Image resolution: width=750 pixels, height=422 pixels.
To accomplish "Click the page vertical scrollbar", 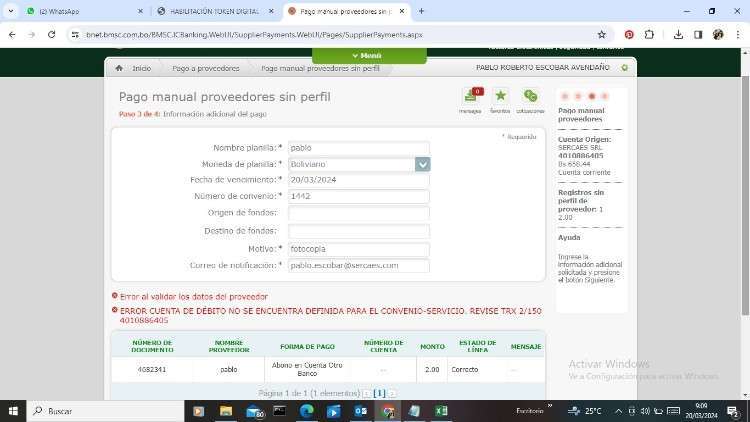I will tap(745, 195).
